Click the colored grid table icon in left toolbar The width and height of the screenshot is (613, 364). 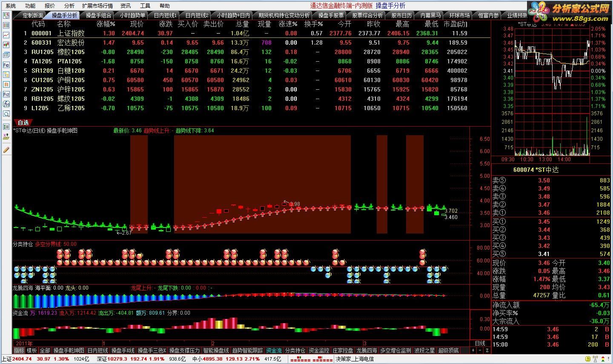click(6, 26)
